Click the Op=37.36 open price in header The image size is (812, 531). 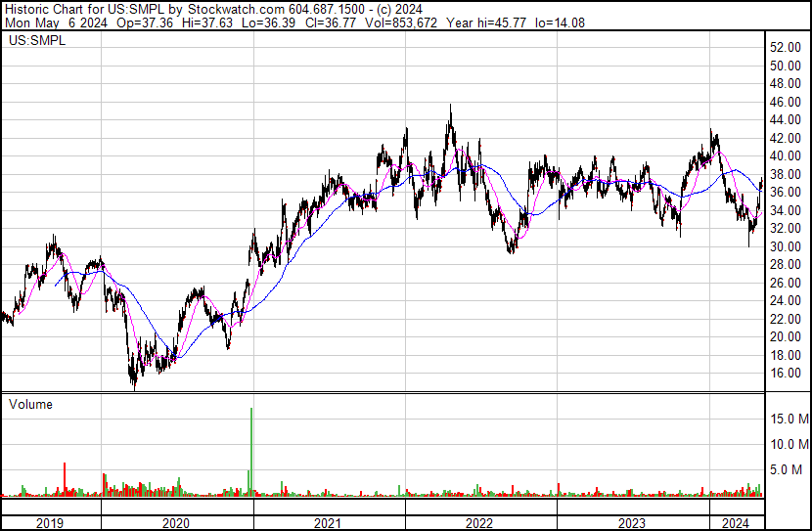pyautogui.click(x=145, y=22)
